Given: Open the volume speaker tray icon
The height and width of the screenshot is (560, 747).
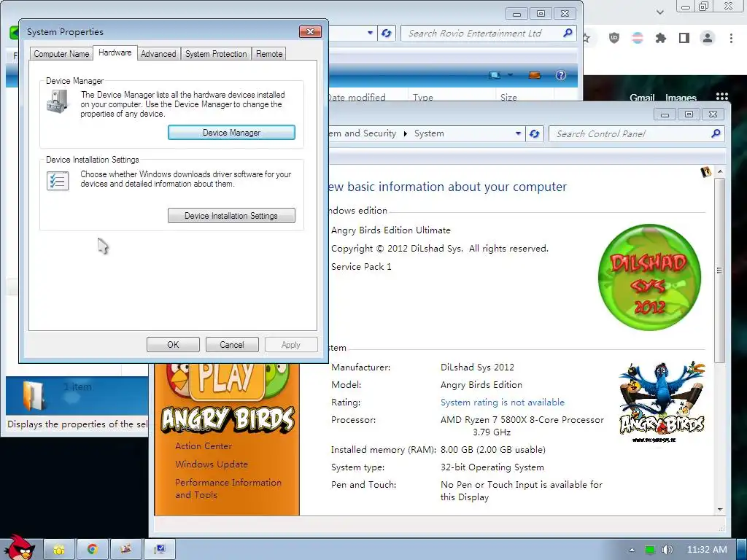Looking at the screenshot, I should point(667,550).
